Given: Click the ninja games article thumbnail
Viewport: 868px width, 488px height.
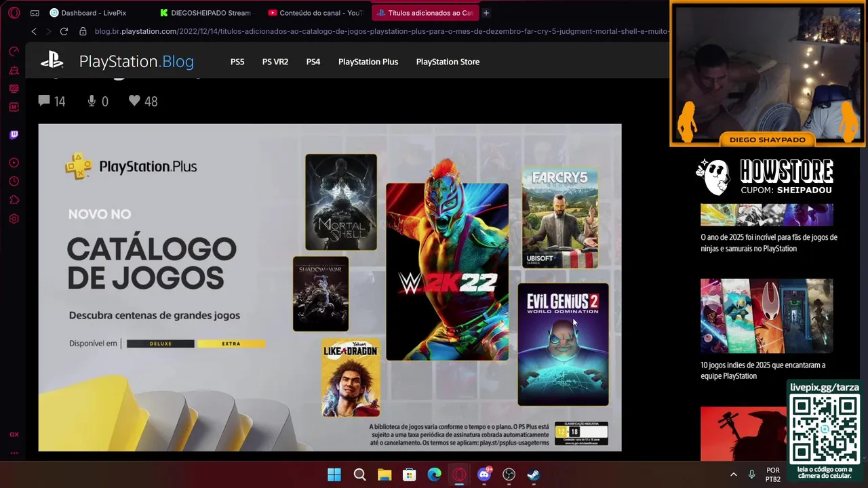Looking at the screenshot, I should tap(766, 215).
